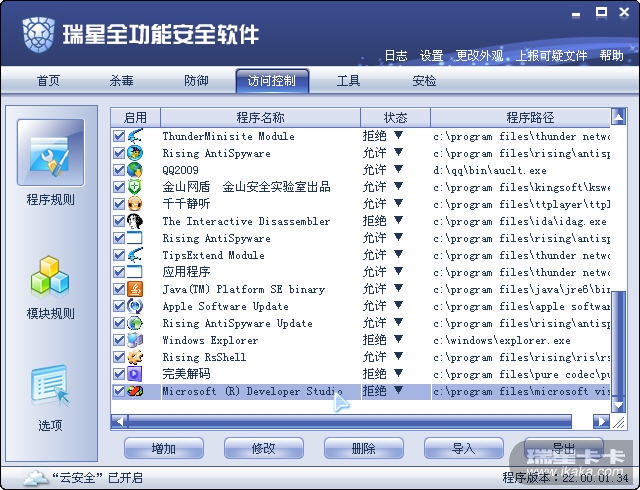Click the QQ2009 globe icon
This screenshot has width=640, height=490.
(135, 169)
